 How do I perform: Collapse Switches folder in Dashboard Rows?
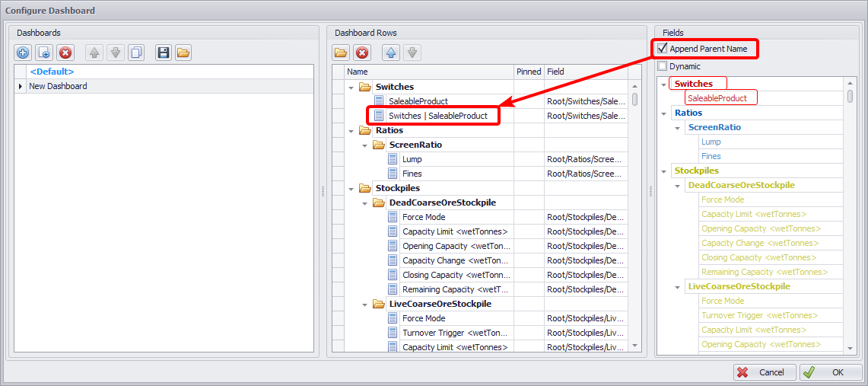tap(351, 88)
